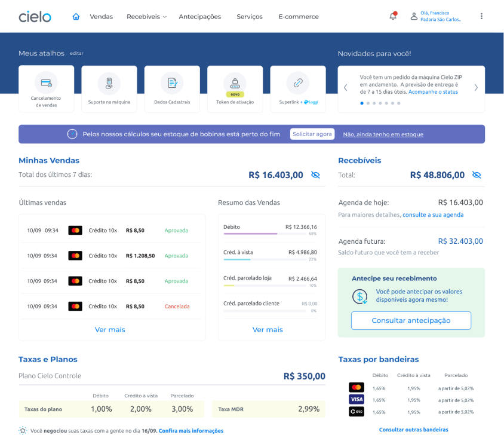Toggle visibility of Minhas Vendas total

pyautogui.click(x=316, y=175)
